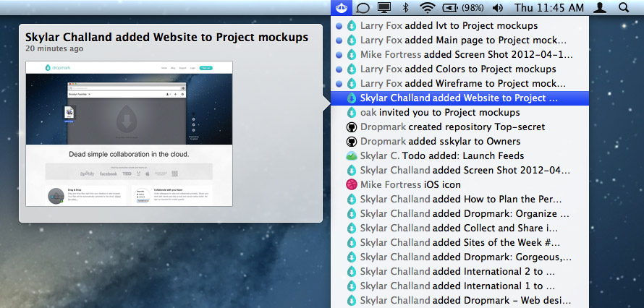
Task: Open 'added International 2 to' entry
Action: tap(459, 272)
